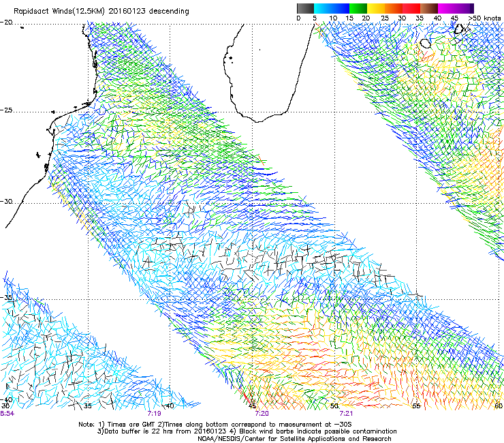
Task: Click the purple '7:20' time label
Action: pyautogui.click(x=262, y=414)
